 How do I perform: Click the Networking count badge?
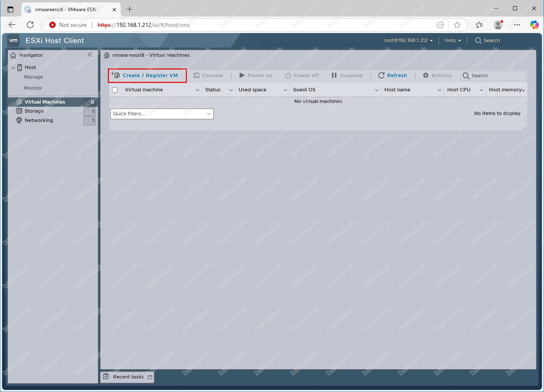(90, 121)
